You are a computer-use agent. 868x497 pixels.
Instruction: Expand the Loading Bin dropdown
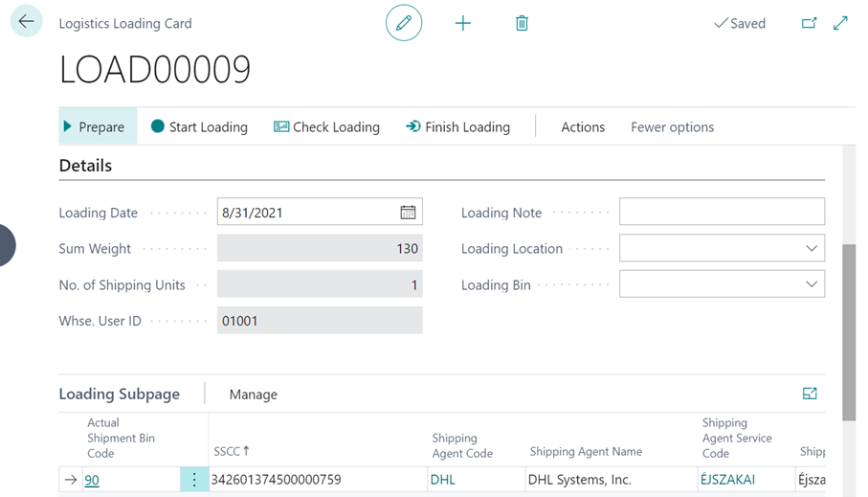pyautogui.click(x=811, y=284)
